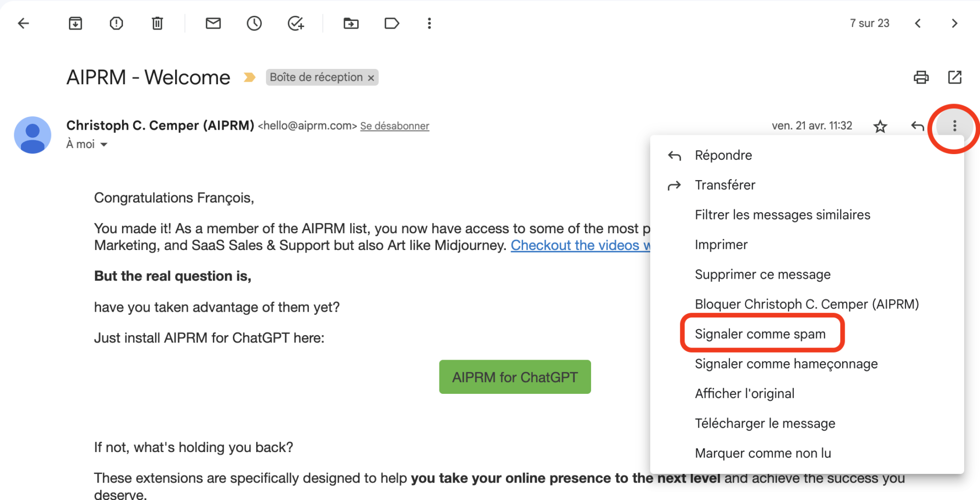Click the sender name Christoph C. Cemper (AIPRM)
This screenshot has height=500, width=980.
point(160,126)
